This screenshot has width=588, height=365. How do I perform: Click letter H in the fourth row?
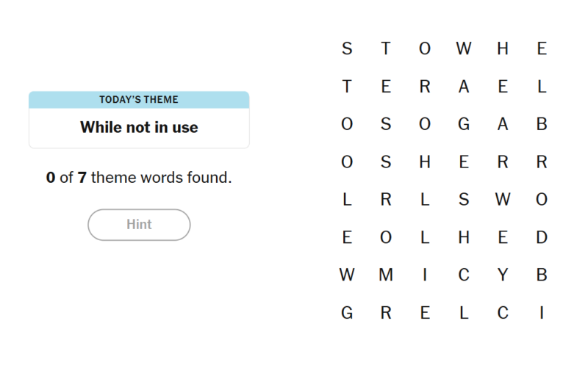[x=425, y=162]
